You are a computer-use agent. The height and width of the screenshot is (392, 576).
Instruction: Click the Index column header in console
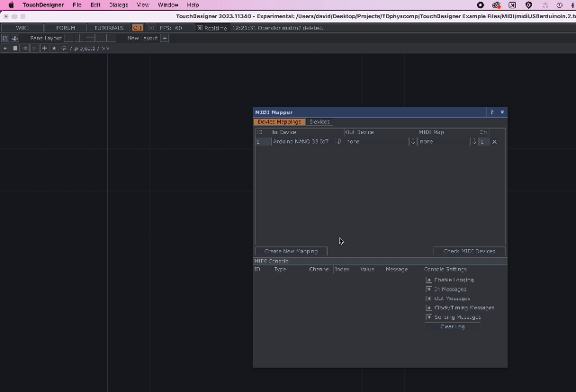click(342, 270)
